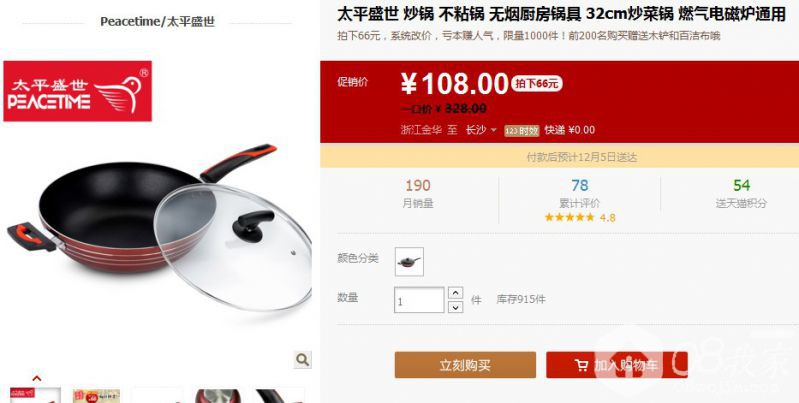Click the 54 送天猫积分 points item
799x403 pixels.
[x=741, y=194]
